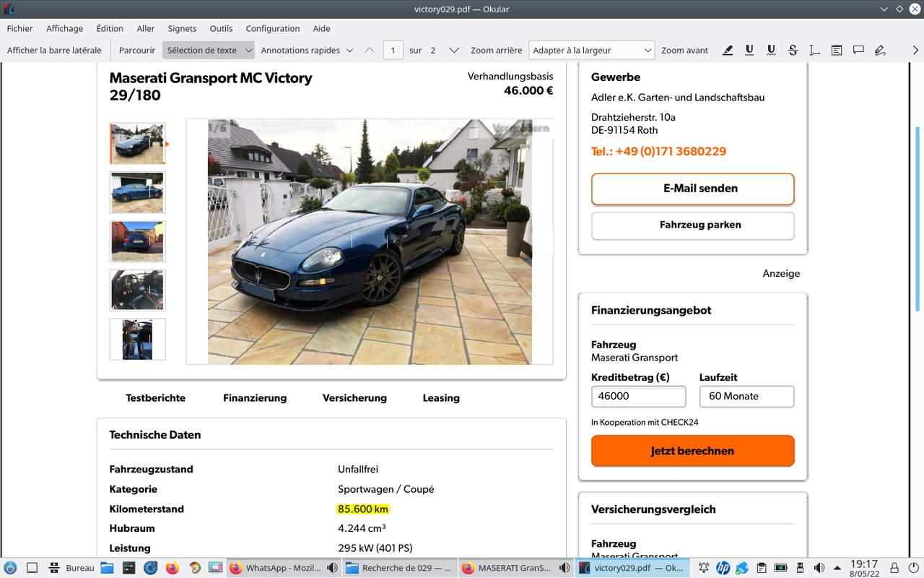Click the 'E-Mail senden' button
Image resolution: width=924 pixels, height=578 pixels.
tap(692, 189)
